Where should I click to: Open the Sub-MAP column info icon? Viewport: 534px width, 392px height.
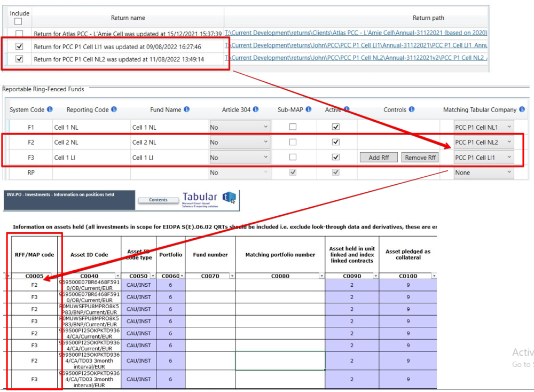(x=309, y=109)
